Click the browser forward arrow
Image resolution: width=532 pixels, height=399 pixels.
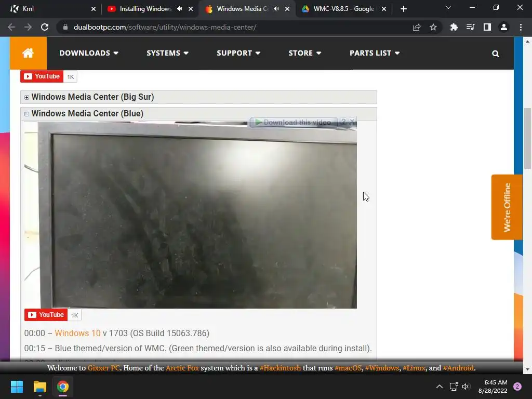click(28, 27)
